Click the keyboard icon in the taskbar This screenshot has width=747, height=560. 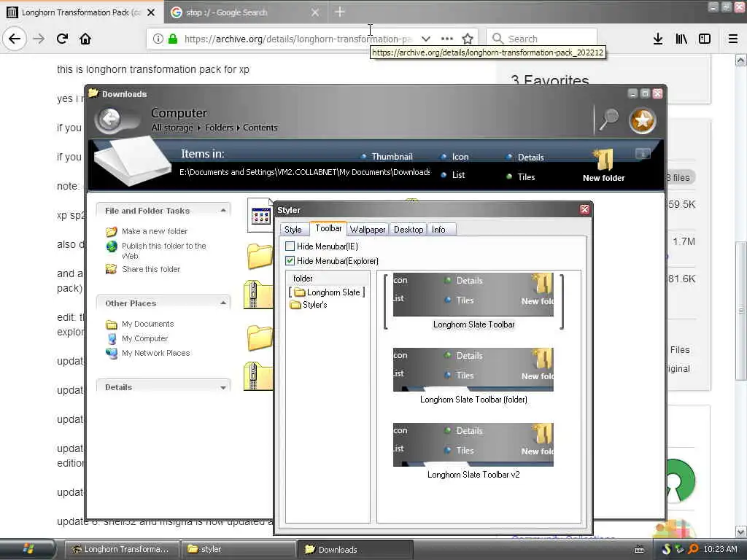click(x=639, y=550)
